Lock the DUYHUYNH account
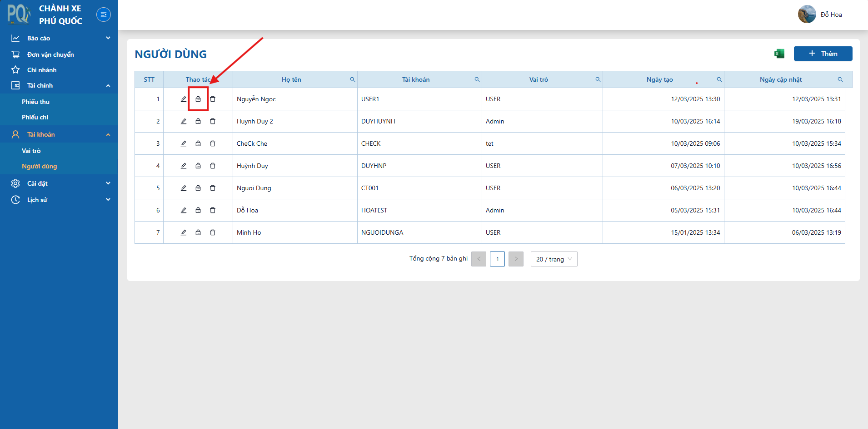Screen dimensions: 868x429 point(198,121)
